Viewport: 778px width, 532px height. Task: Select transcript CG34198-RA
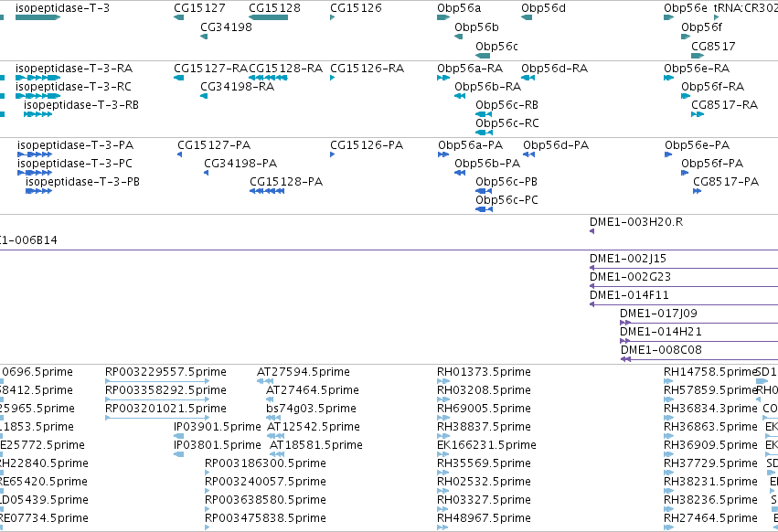(237, 87)
